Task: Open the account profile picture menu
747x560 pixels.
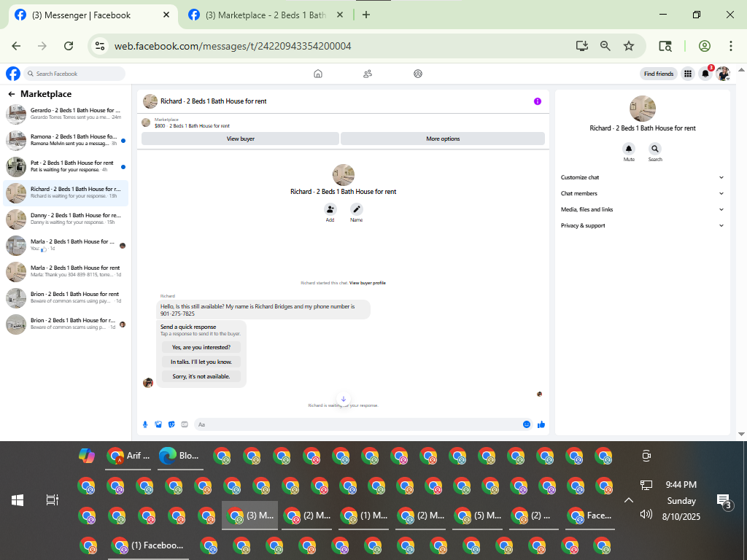Action: click(723, 74)
